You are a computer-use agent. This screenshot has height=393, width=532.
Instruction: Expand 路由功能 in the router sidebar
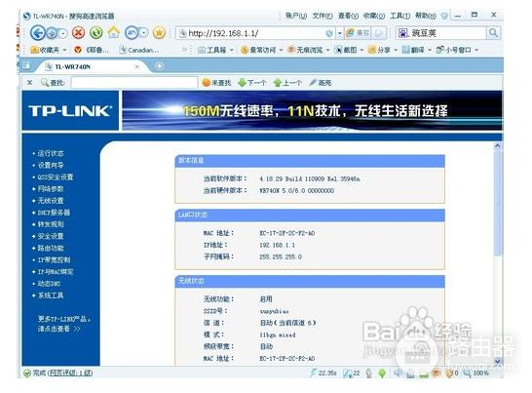pyautogui.click(x=51, y=249)
